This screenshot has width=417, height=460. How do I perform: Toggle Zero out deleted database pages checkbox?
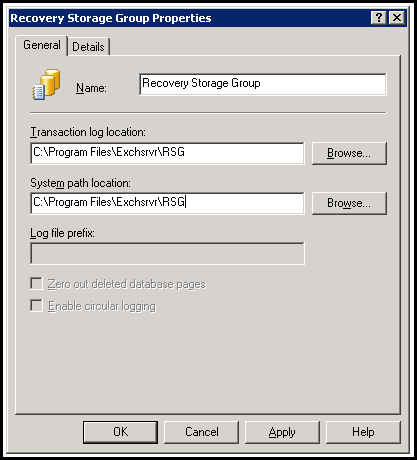click(36, 284)
